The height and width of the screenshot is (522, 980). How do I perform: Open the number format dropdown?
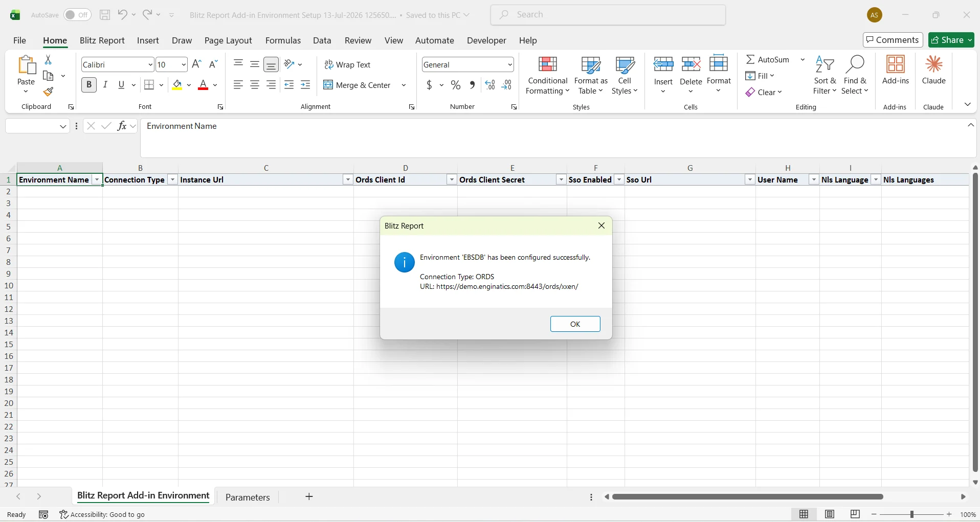[510, 64]
